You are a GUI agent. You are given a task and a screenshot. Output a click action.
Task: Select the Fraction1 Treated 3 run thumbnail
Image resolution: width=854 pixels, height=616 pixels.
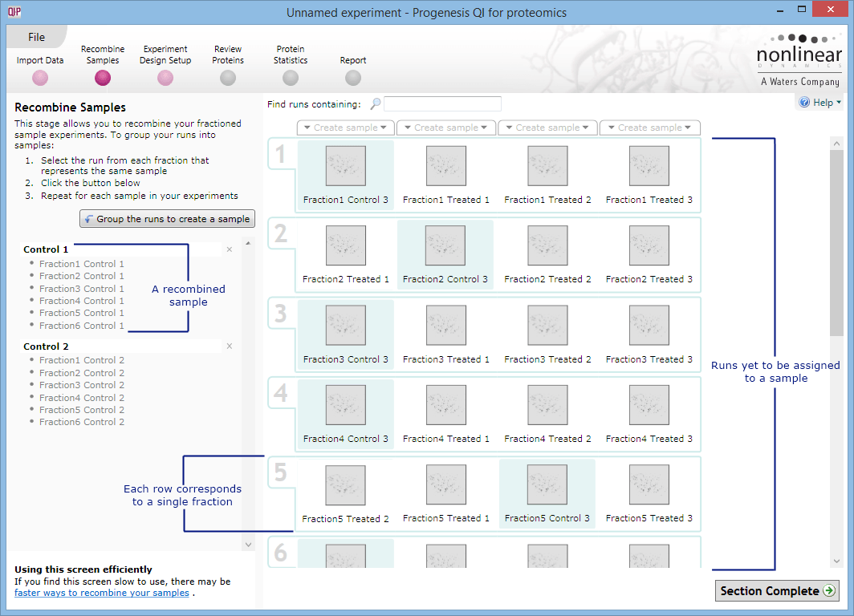pos(649,166)
